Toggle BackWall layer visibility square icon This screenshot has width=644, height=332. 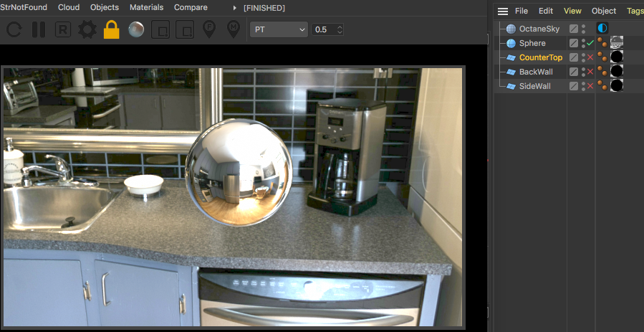tap(573, 72)
